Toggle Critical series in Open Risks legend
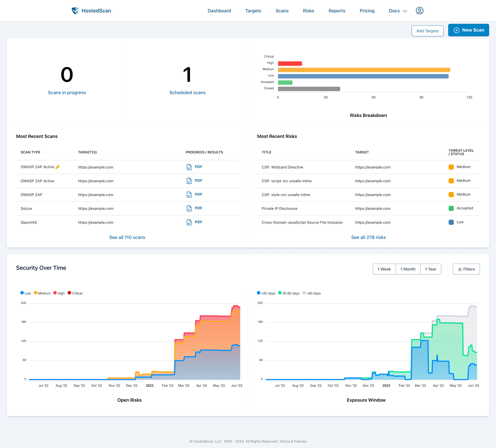Image resolution: width=496 pixels, height=448 pixels. point(75,293)
